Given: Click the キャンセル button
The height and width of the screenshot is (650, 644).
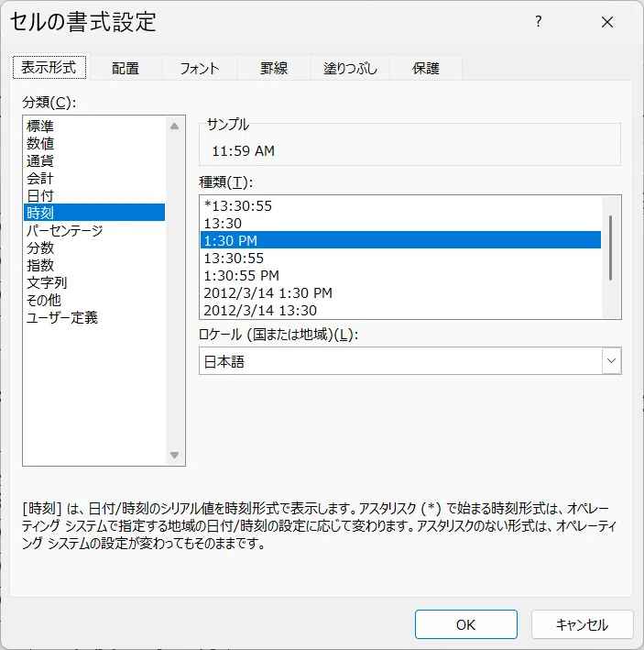Looking at the screenshot, I should [582, 624].
